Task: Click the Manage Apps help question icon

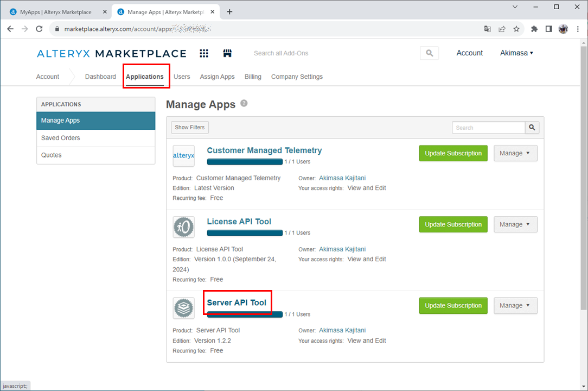Action: (244, 103)
